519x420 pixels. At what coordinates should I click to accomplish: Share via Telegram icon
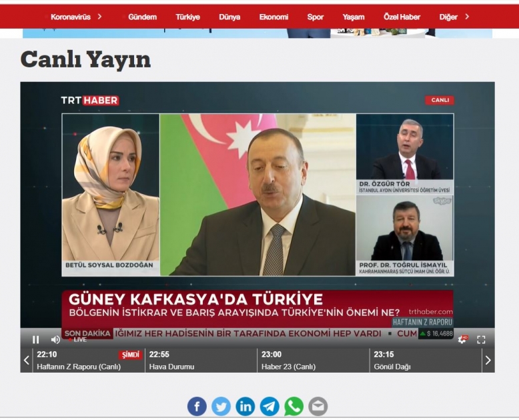pyautogui.click(x=270, y=406)
